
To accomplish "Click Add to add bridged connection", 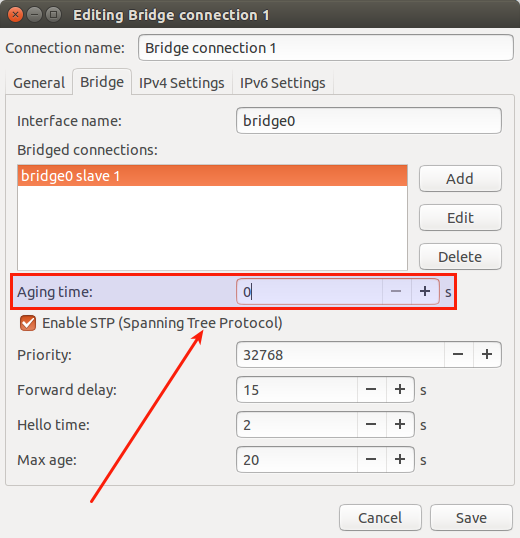I will point(460,179).
